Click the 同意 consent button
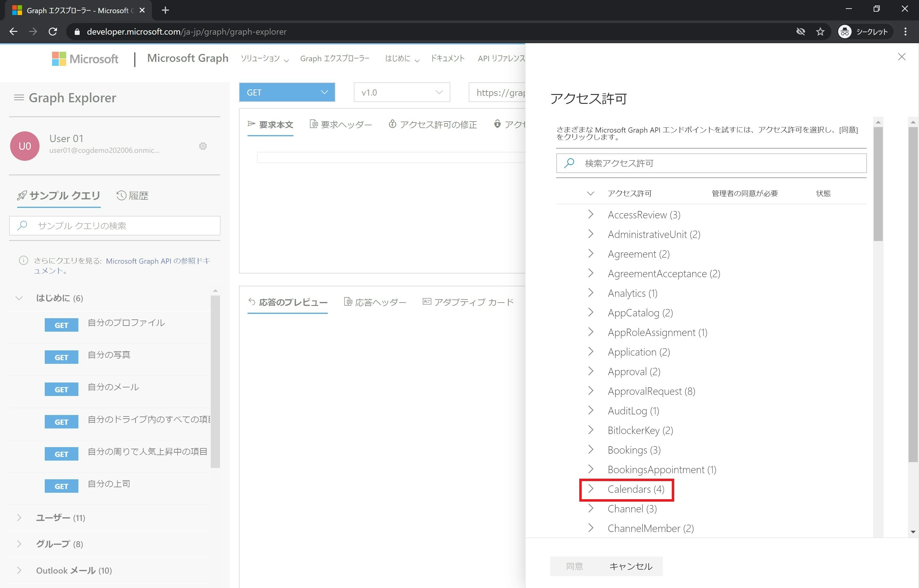The width and height of the screenshot is (919, 588). 575,566
